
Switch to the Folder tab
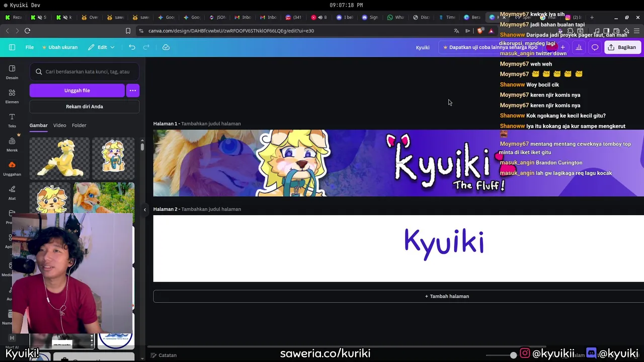click(x=79, y=125)
